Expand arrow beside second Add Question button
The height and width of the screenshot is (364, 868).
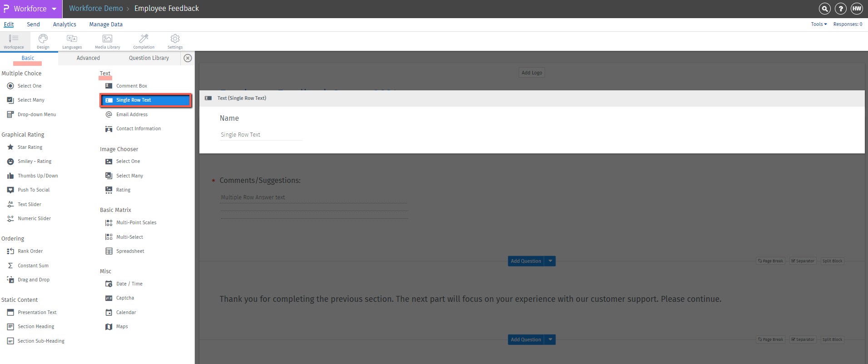(x=551, y=339)
